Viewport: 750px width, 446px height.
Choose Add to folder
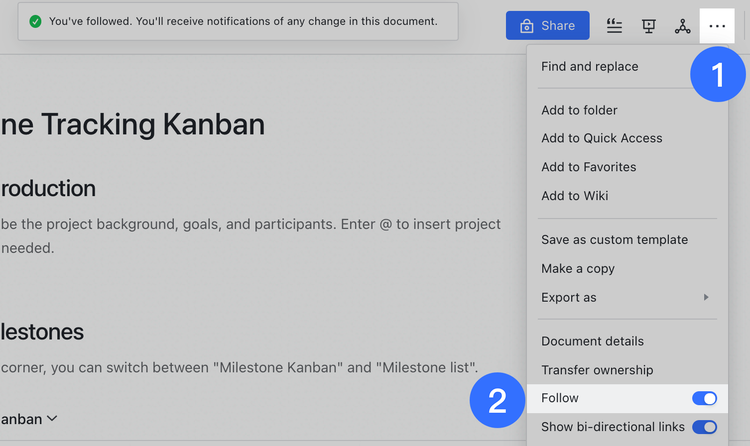pos(579,110)
